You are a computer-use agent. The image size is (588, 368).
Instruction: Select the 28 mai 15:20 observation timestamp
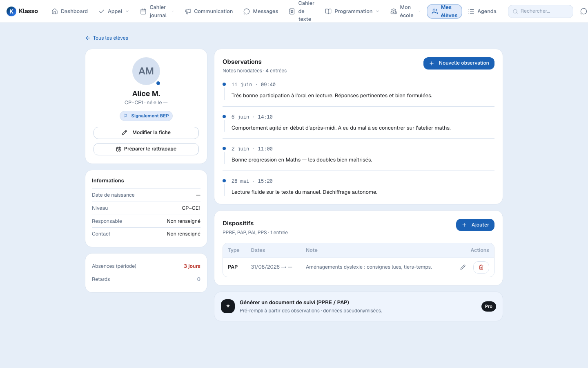coord(252,181)
